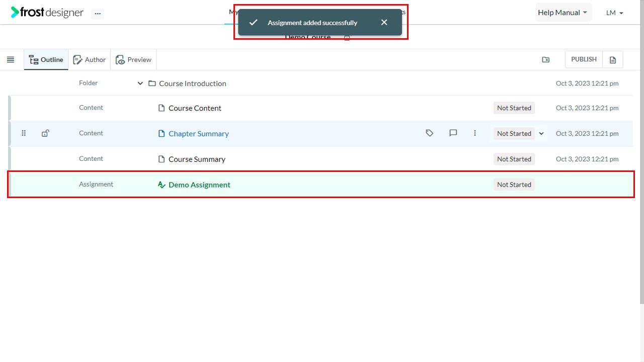Click the document icon next to Publish
The image size is (644, 362).
coord(613,60)
